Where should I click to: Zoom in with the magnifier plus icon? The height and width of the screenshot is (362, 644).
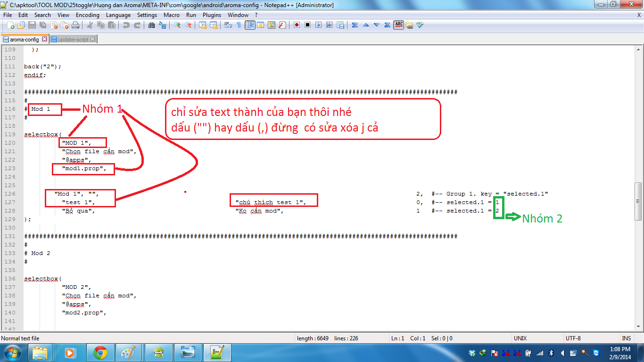tap(177, 25)
